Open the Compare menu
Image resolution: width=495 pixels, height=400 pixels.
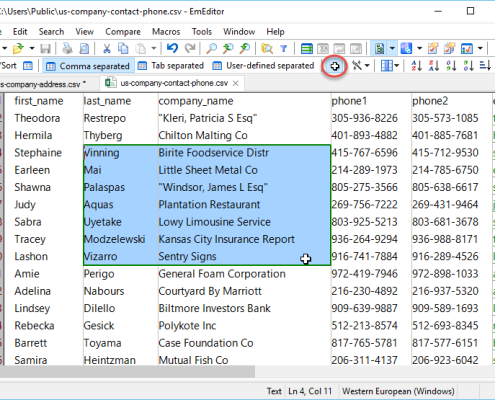coord(123,32)
